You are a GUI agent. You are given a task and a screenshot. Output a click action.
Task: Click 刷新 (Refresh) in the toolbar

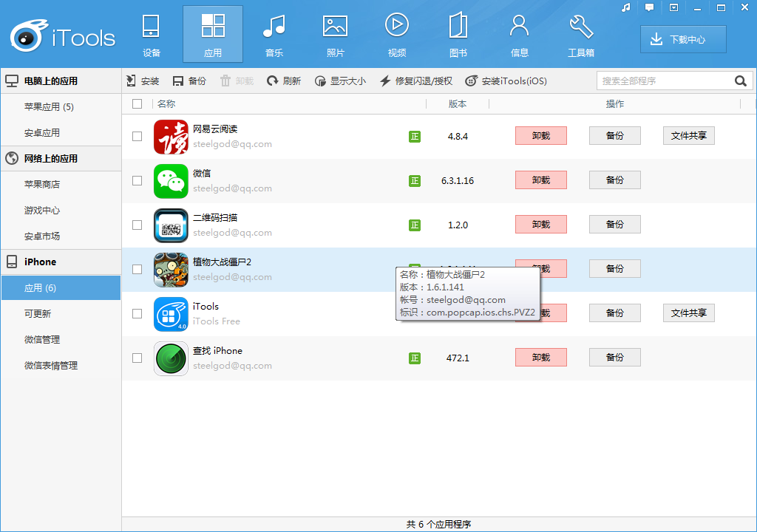(284, 81)
